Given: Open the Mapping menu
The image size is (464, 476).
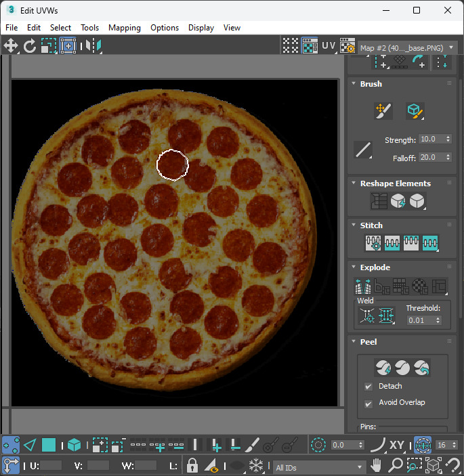Looking at the screenshot, I should (x=125, y=28).
